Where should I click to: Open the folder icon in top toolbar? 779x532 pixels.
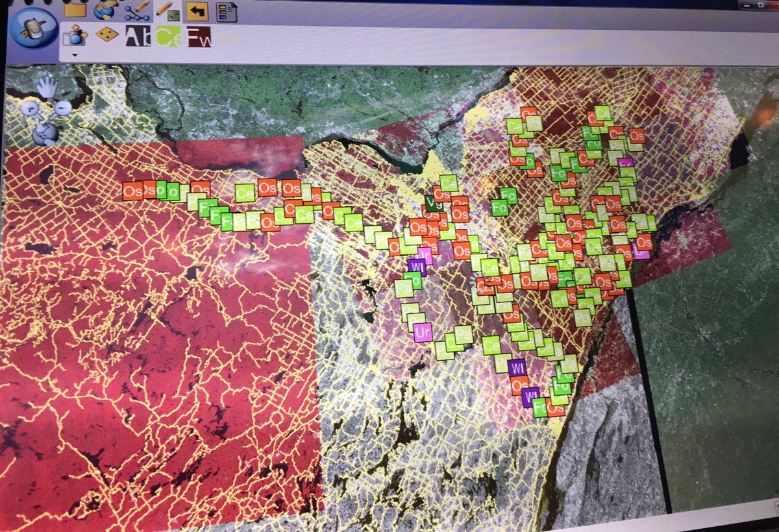(x=75, y=9)
